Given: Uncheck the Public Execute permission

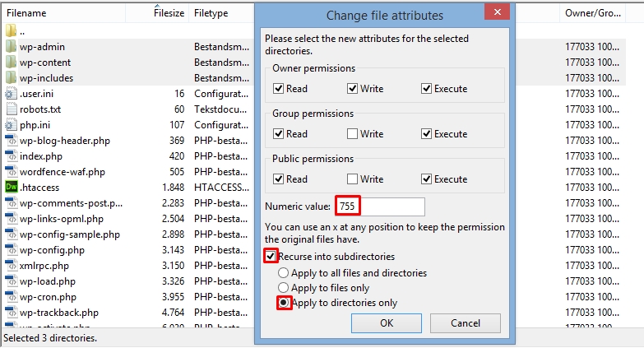Looking at the screenshot, I should click(x=426, y=179).
